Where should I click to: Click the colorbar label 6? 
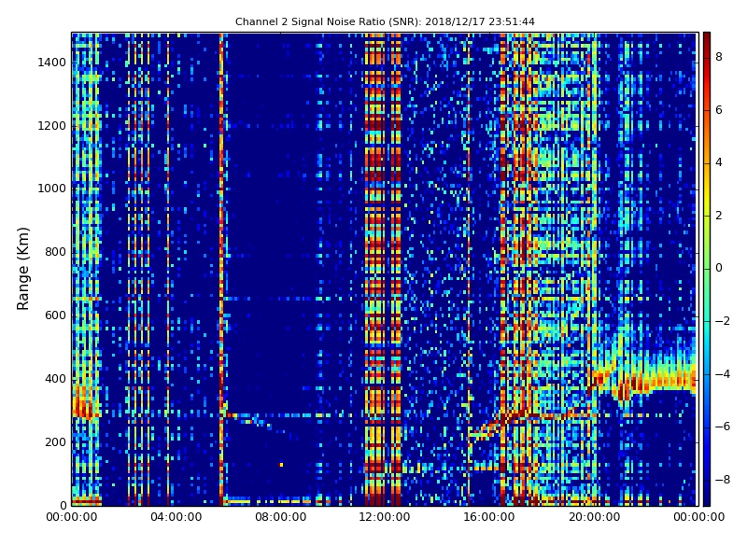point(719,110)
